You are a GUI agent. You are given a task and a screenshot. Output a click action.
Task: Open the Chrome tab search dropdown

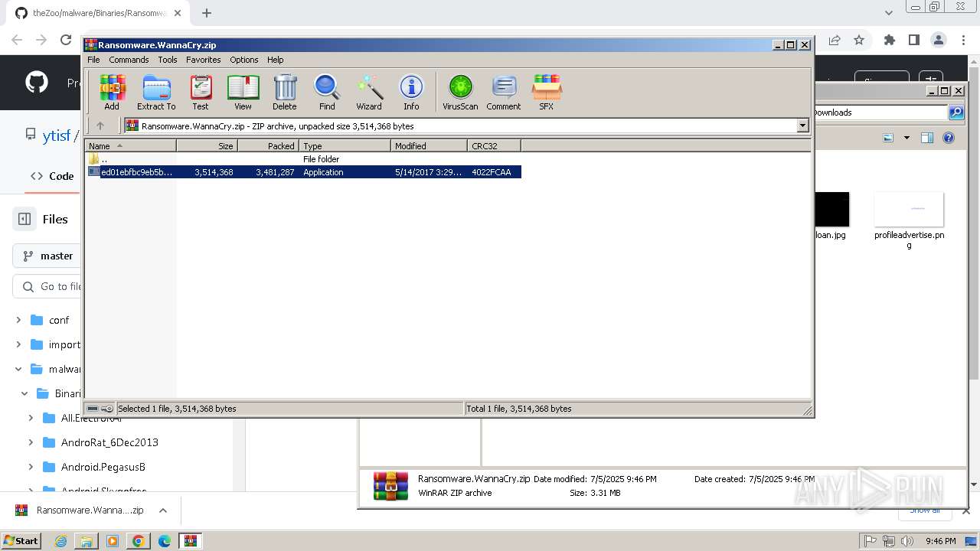pyautogui.click(x=889, y=13)
